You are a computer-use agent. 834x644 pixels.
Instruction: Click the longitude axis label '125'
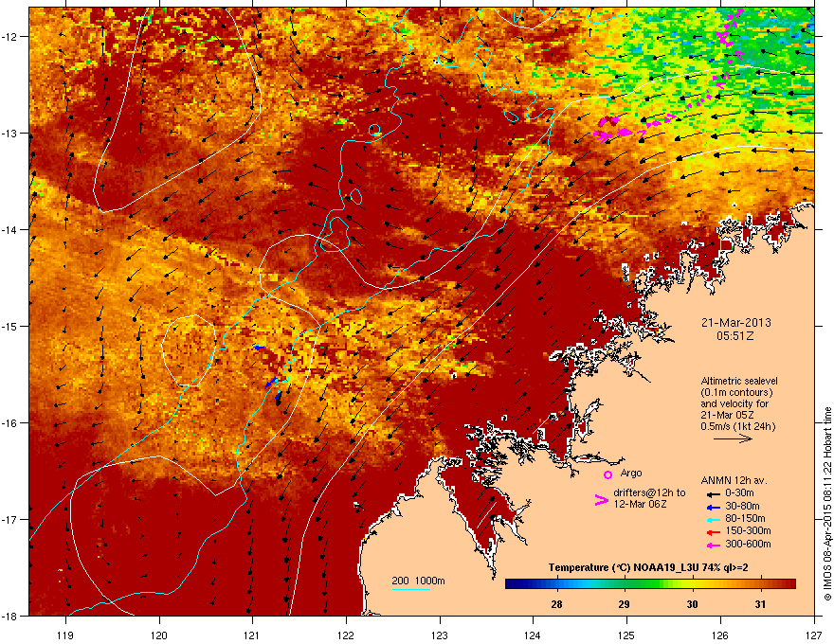(626, 635)
